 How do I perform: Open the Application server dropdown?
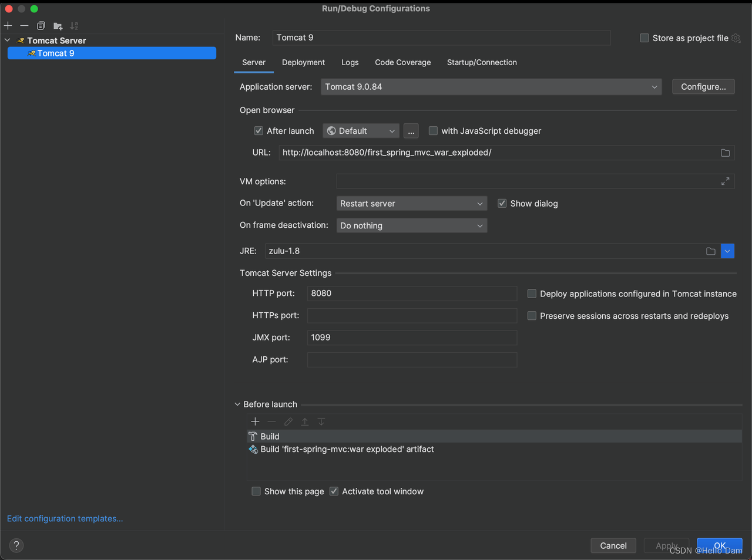click(491, 87)
